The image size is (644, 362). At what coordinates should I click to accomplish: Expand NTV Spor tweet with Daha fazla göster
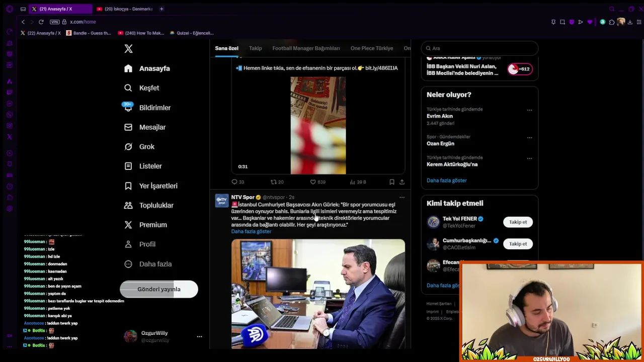click(x=251, y=232)
